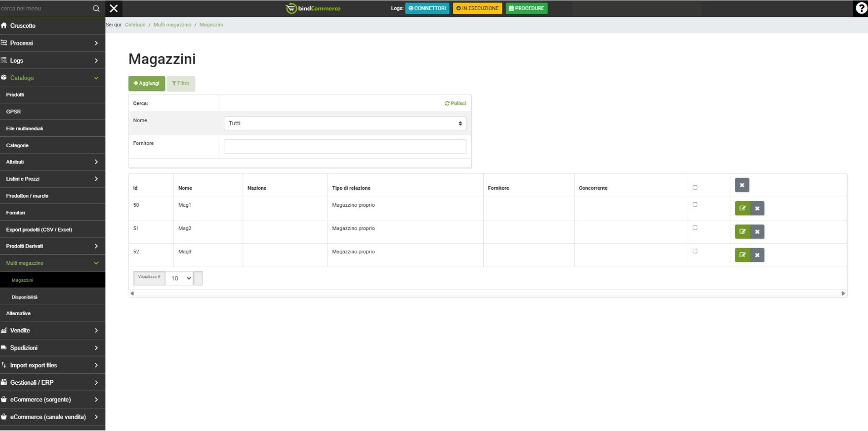The width and height of the screenshot is (868, 431).
Task: Click the edit icon for Mag1 row
Action: point(742,208)
